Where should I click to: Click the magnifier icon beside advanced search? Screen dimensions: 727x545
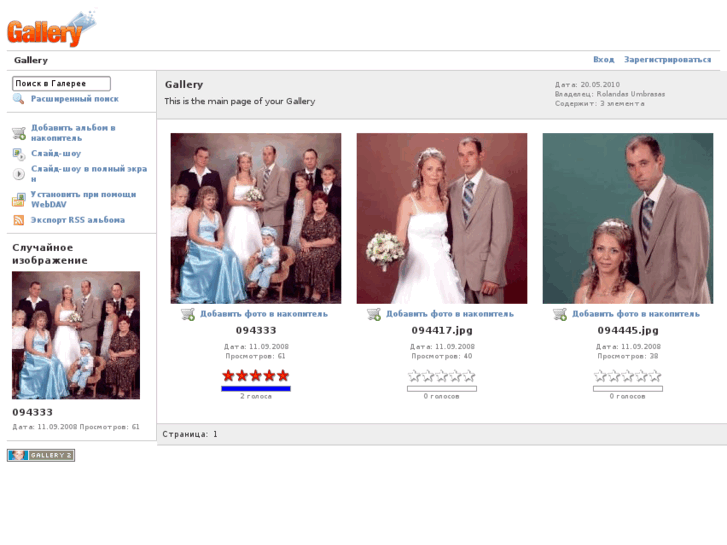click(x=18, y=99)
